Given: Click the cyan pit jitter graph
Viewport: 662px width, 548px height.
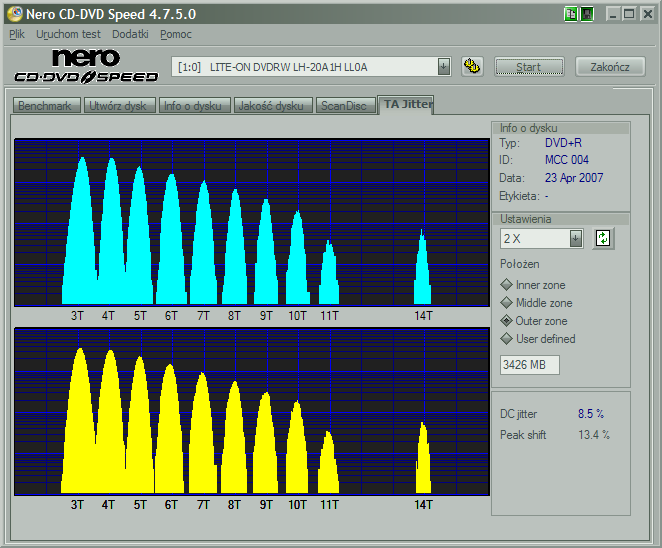Looking at the screenshot, I should tap(252, 222).
